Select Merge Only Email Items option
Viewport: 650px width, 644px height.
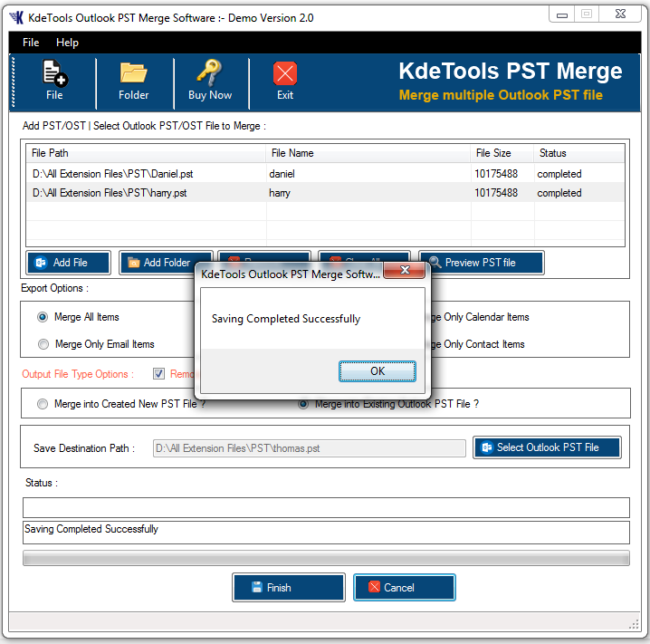(x=43, y=344)
